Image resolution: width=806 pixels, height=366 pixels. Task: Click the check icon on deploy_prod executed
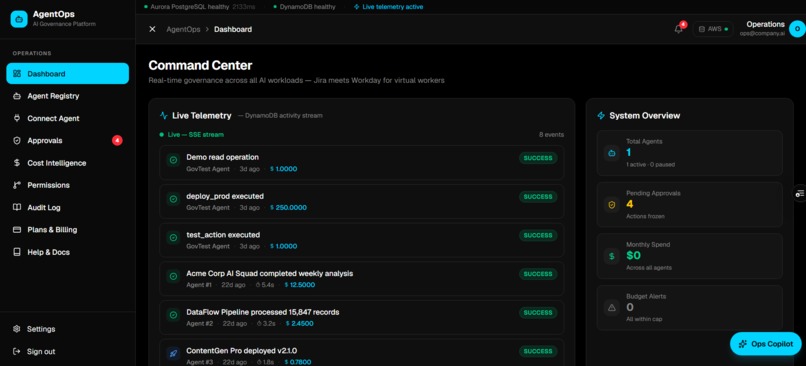point(174,198)
